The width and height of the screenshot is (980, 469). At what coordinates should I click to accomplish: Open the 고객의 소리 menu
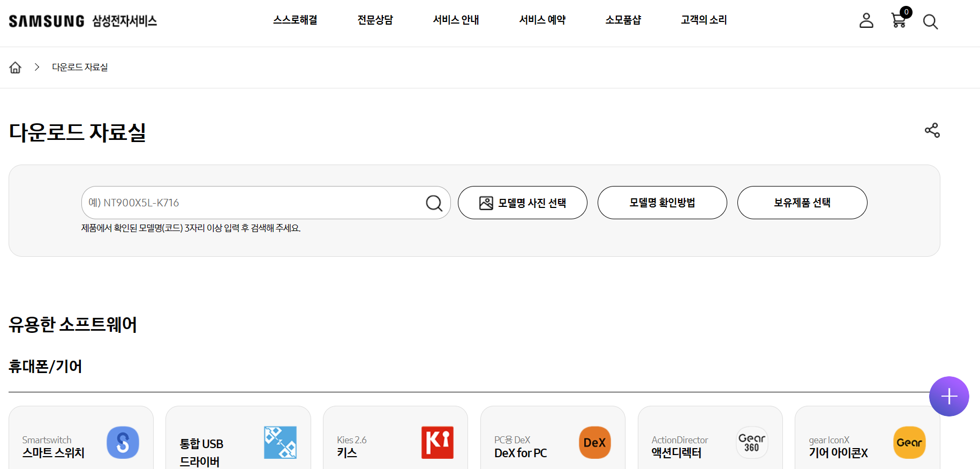coord(704,20)
